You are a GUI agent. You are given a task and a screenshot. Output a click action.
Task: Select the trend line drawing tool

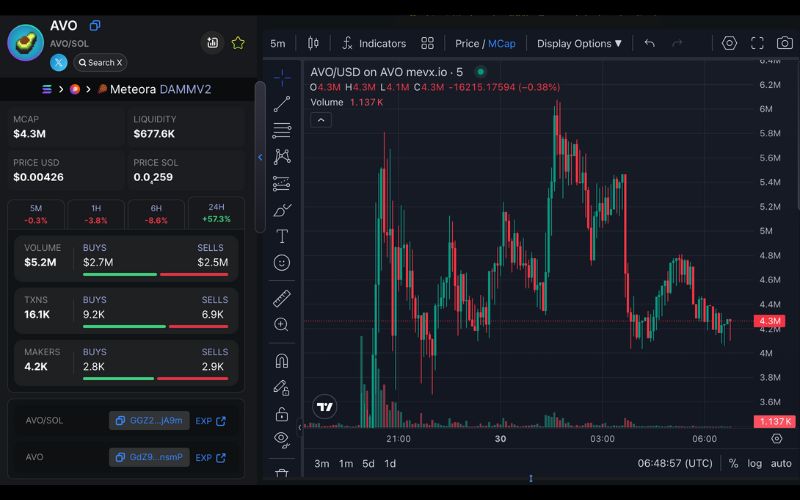tap(282, 104)
